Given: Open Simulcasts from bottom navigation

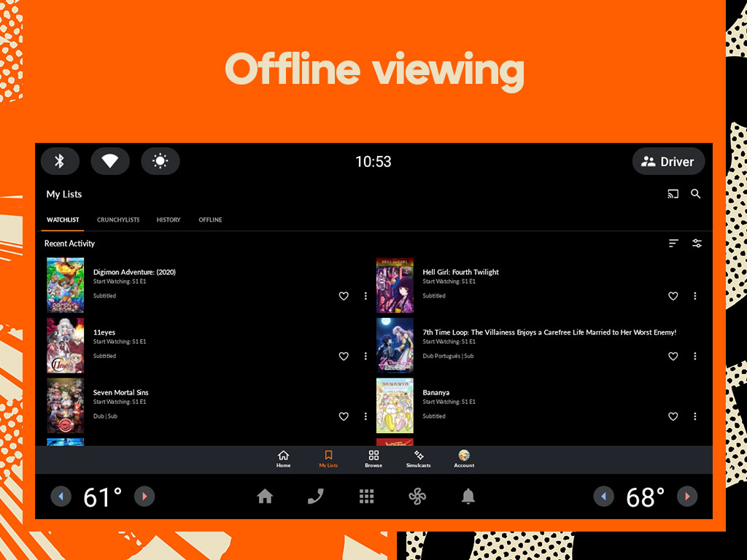Looking at the screenshot, I should (418, 458).
